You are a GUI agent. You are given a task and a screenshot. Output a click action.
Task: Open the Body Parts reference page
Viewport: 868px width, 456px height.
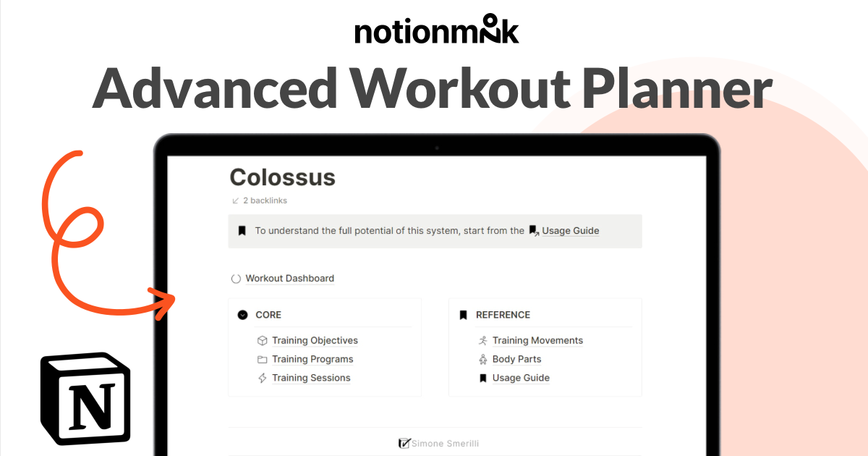coord(516,359)
